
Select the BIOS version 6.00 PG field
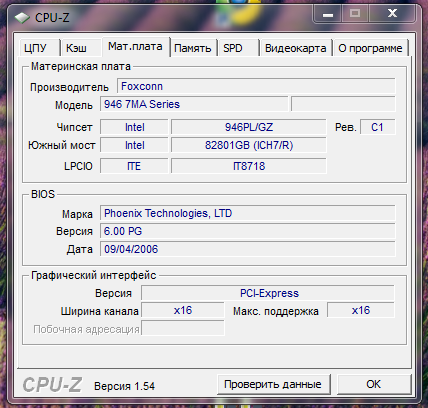point(248,231)
